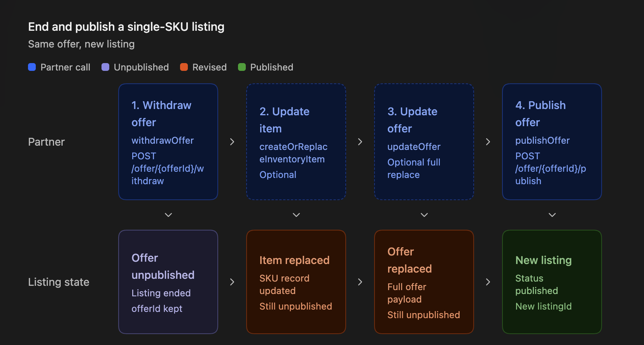Click "Still unpublished" in the Item replaced card

[x=296, y=306]
